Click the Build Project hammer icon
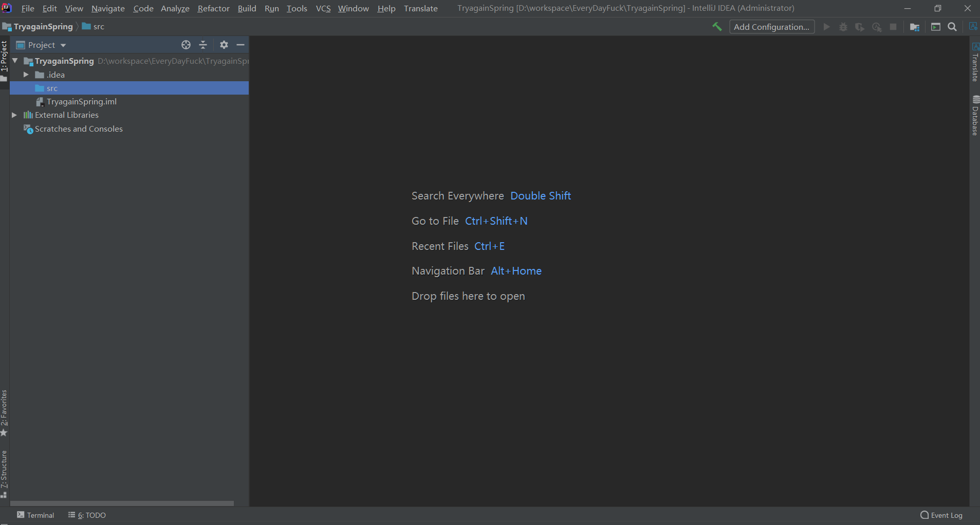This screenshot has width=980, height=525. (717, 27)
